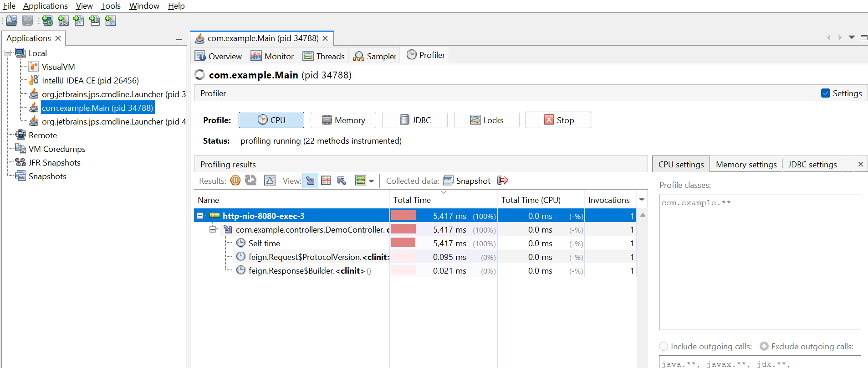Click the show delta values icon
Screen dimensions: 868x368
[270, 181]
